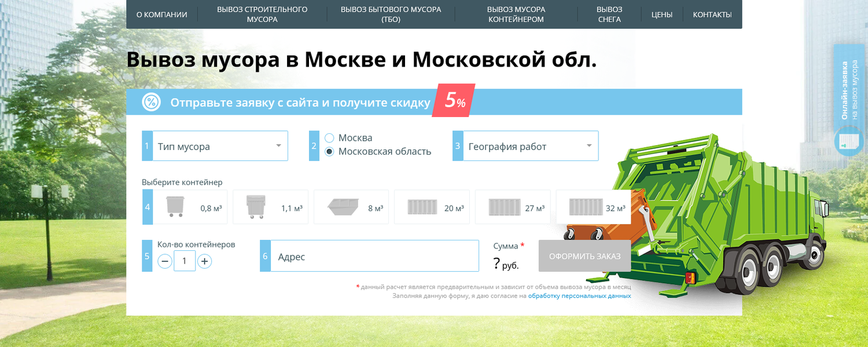Open обработку персональных данных link

point(579,295)
